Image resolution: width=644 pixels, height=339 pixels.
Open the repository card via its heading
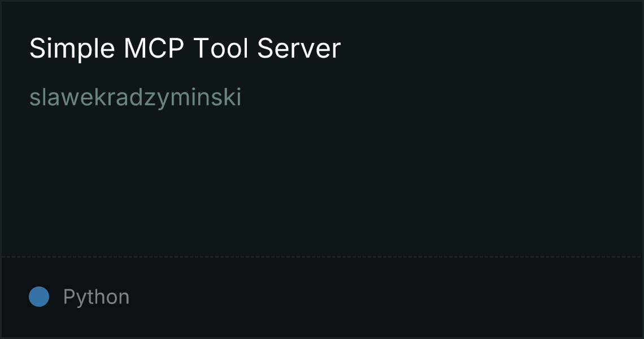(x=185, y=49)
